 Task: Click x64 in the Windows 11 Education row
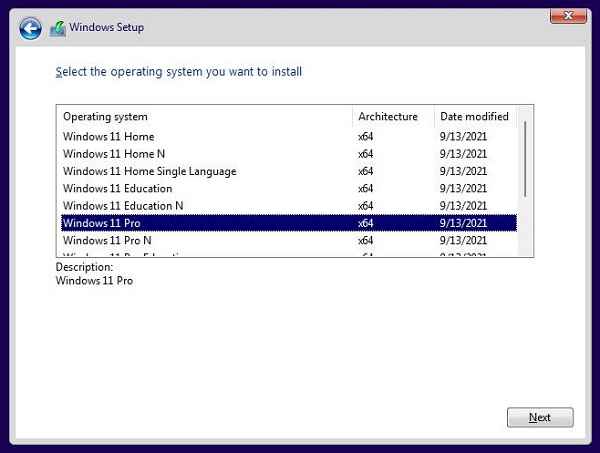[365, 188]
